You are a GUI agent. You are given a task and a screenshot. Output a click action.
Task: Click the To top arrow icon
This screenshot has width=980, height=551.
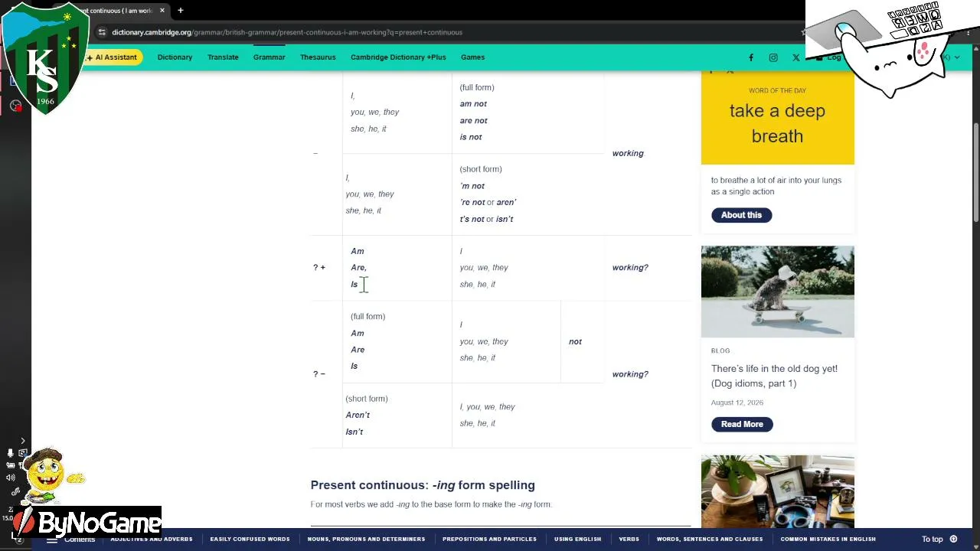pyautogui.click(x=953, y=539)
